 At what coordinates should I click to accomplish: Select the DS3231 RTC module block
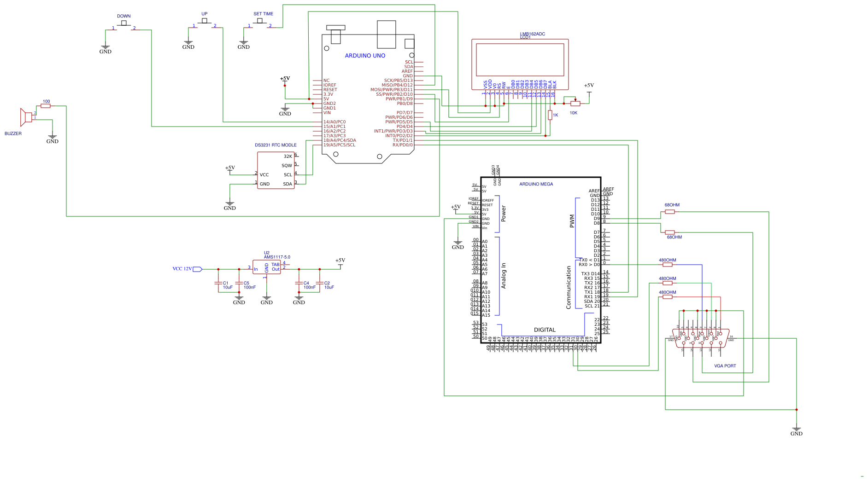pyautogui.click(x=276, y=170)
